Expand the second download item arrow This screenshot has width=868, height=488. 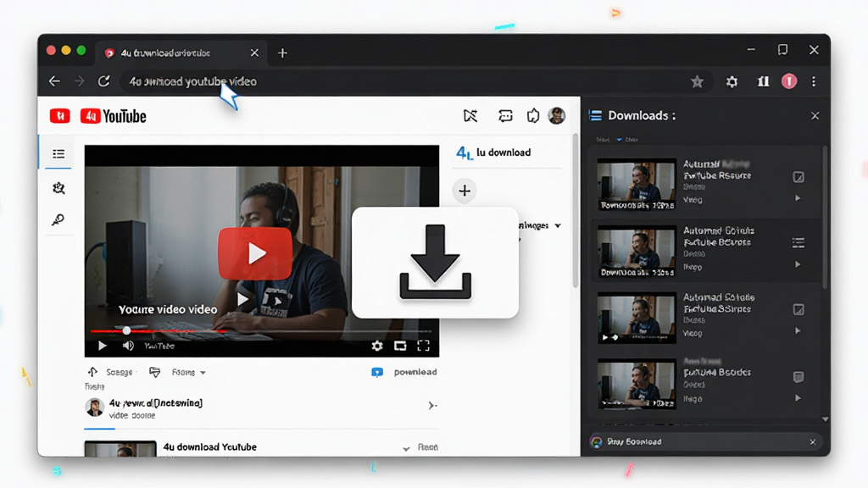(x=798, y=264)
